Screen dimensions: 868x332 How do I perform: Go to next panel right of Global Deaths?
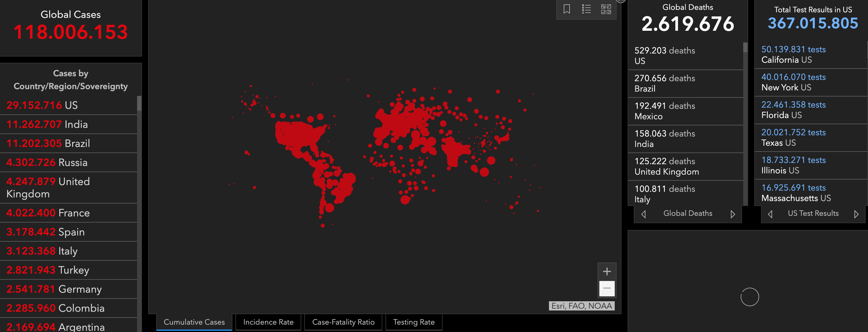tap(732, 214)
